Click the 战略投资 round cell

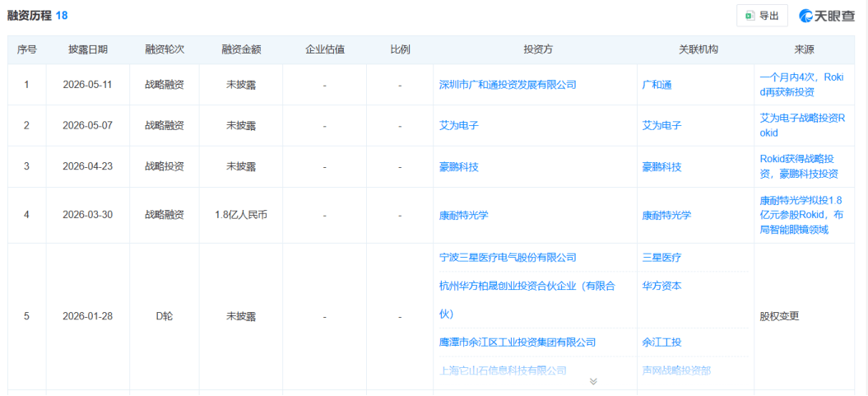click(165, 166)
